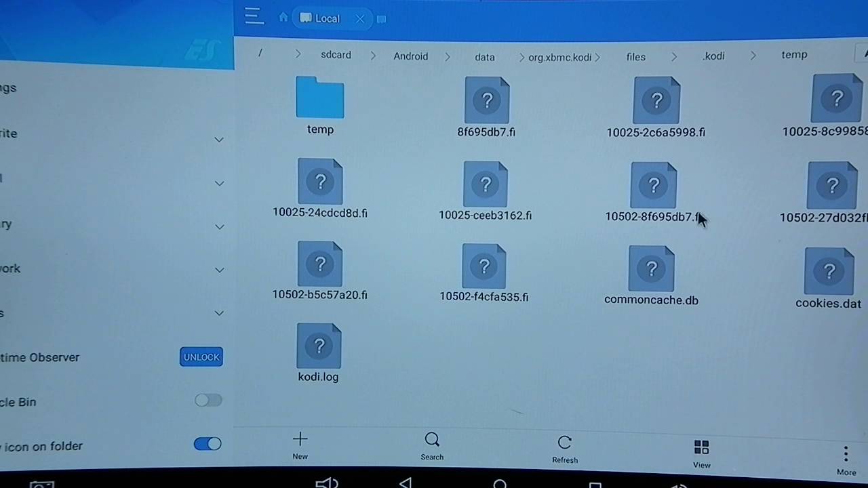Tap the Android recent apps square
The width and height of the screenshot is (868, 488).
click(595, 485)
